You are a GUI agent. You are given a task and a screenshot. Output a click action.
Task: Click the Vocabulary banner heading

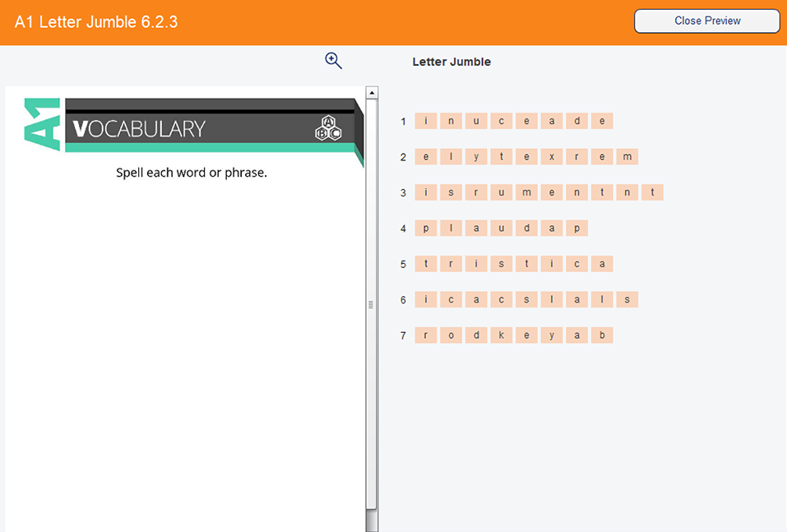[140, 129]
